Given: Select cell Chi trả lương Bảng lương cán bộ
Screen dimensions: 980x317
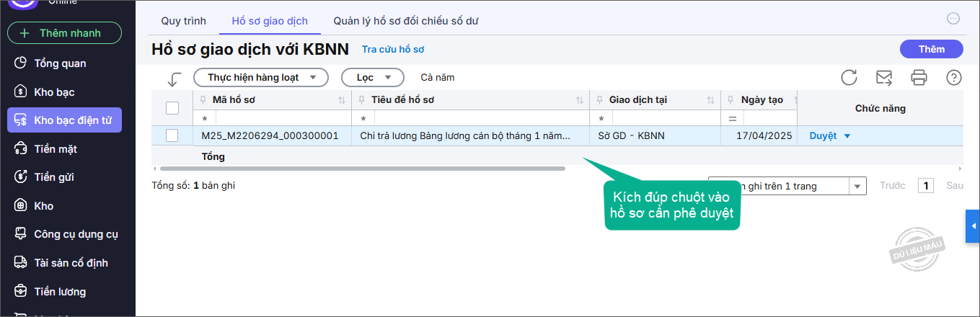Looking at the screenshot, I should click(x=469, y=135).
